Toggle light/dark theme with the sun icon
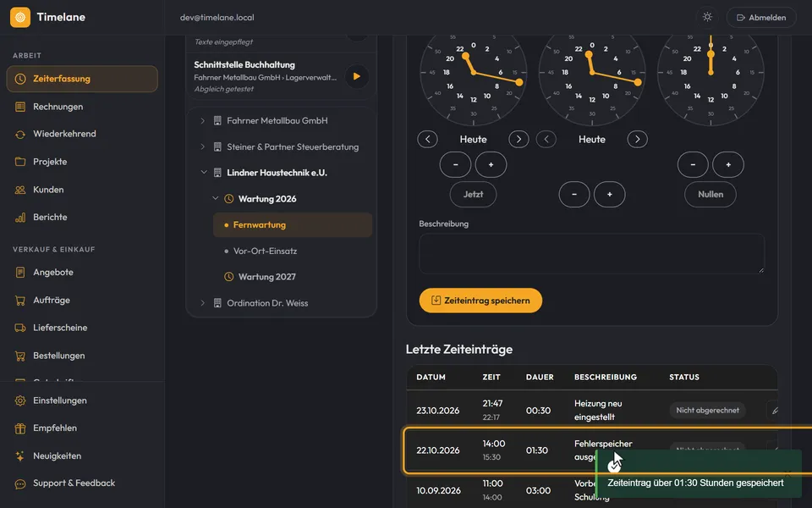Screen dimensions: 812x508 point(707,17)
